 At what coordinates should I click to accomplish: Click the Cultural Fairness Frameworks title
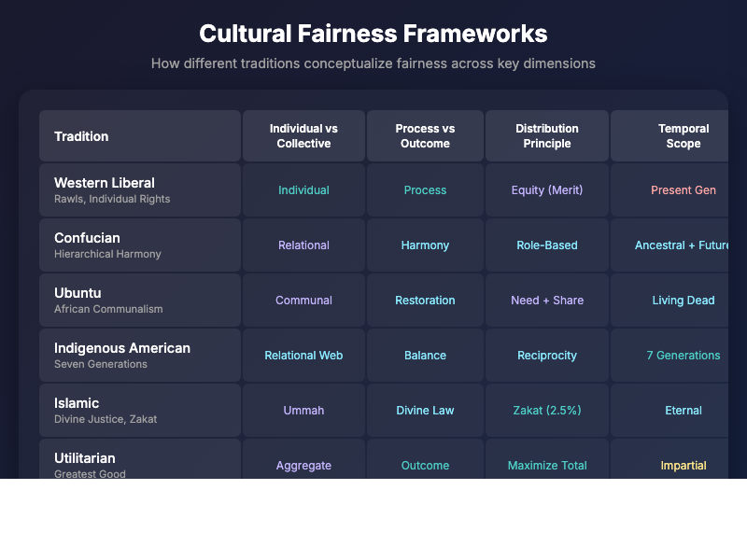[373, 34]
